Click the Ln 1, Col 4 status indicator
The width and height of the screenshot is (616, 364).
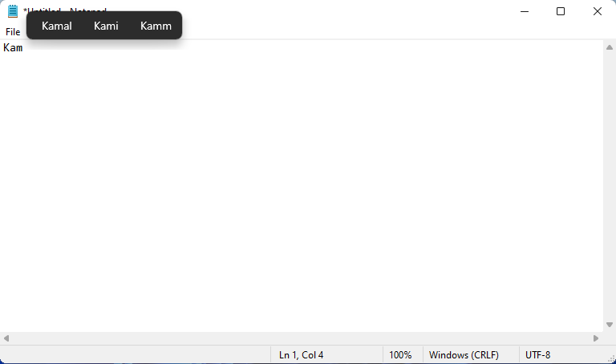coord(301,355)
